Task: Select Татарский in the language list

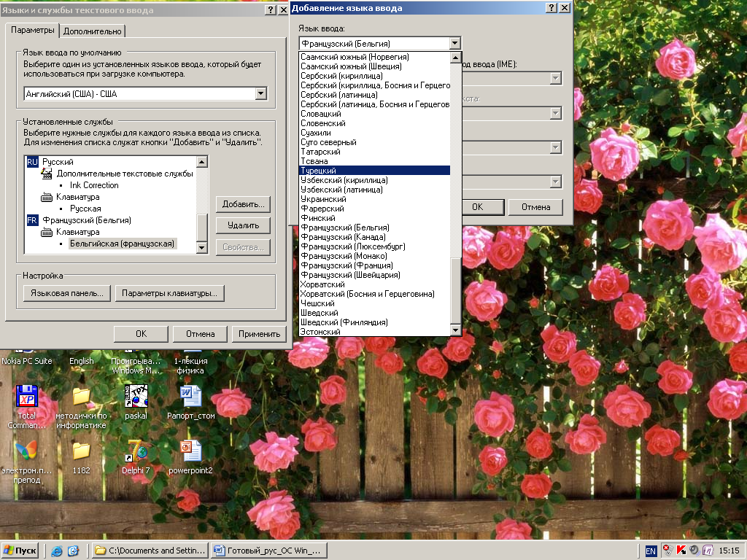Action: click(x=374, y=152)
